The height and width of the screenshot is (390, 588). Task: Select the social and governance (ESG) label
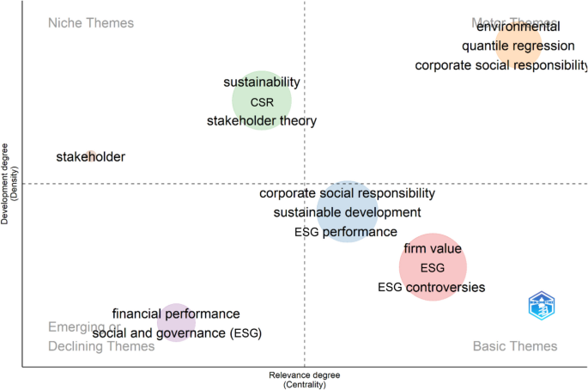tap(177, 332)
